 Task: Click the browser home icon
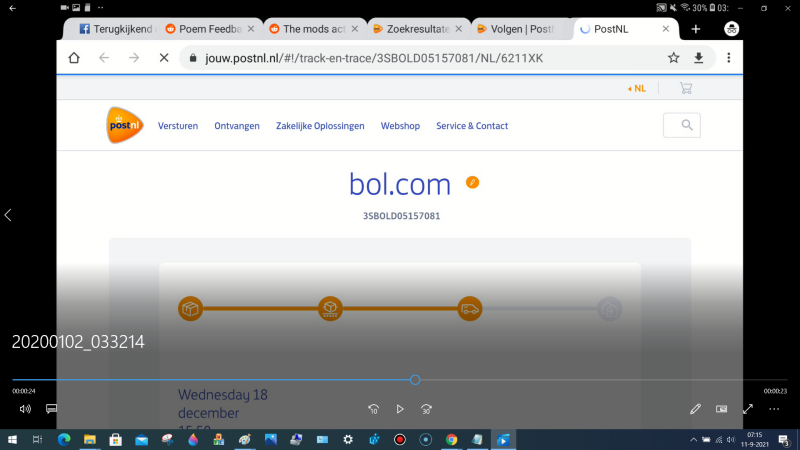pos(74,58)
